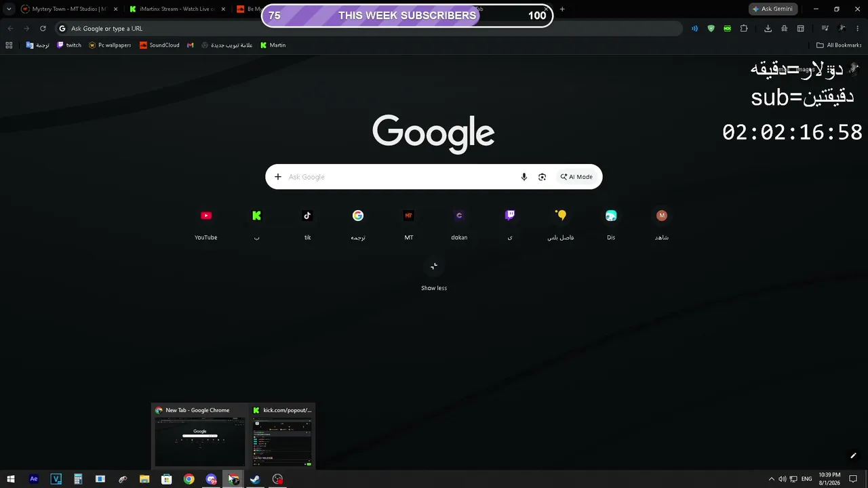Open the Apps grid in the bookmarks bar
Screen dimensions: 868x488
pos(9,45)
